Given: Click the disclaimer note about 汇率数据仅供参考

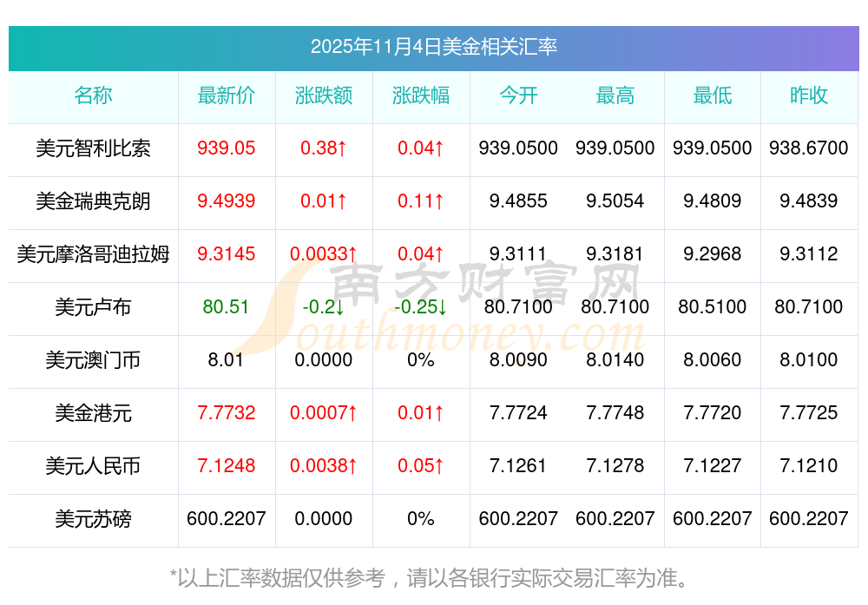Looking at the screenshot, I should 430,578.
